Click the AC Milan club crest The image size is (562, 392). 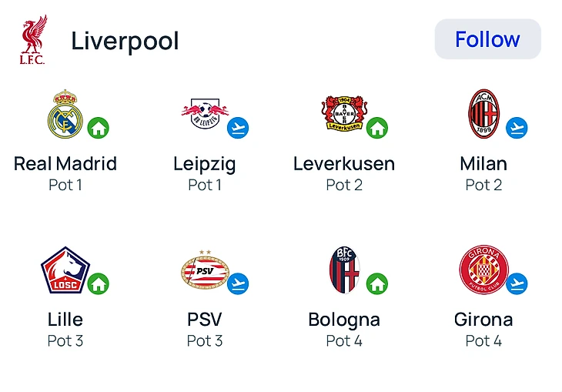pos(483,114)
